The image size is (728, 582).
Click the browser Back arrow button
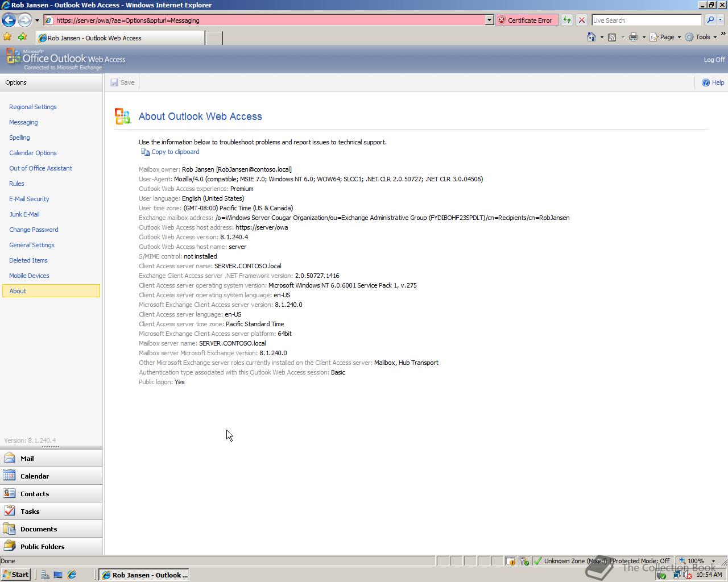click(9, 20)
